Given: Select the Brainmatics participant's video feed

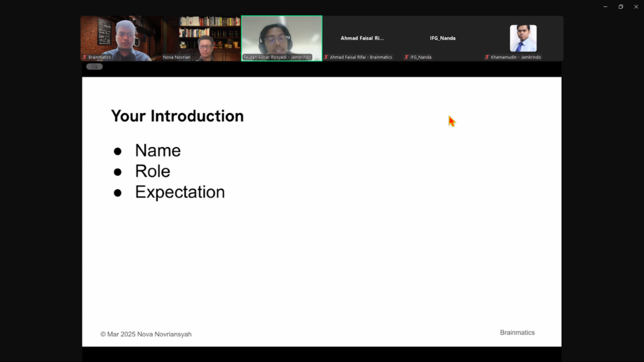Looking at the screenshot, I should [121, 38].
